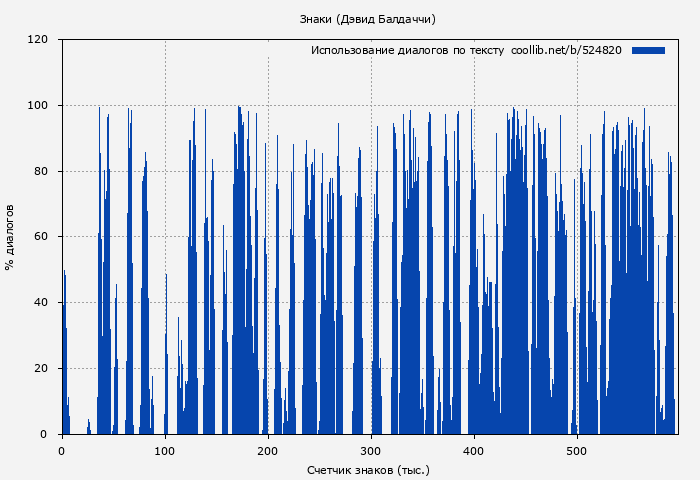Click the 0 tick label on the x-axis

tap(62, 451)
